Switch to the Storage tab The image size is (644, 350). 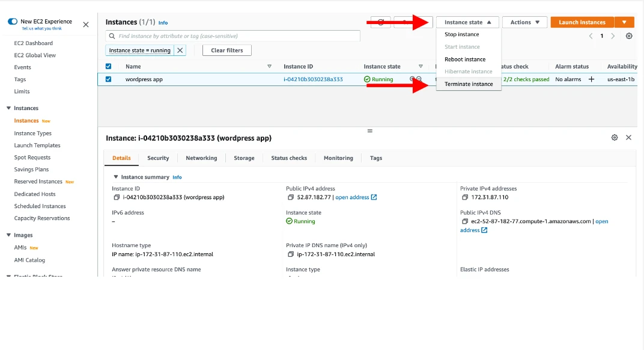click(244, 158)
